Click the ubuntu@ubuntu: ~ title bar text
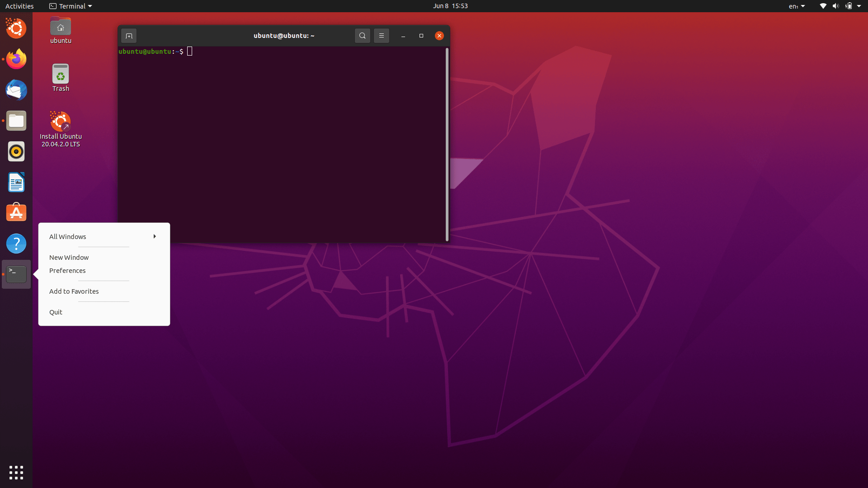 coord(284,36)
